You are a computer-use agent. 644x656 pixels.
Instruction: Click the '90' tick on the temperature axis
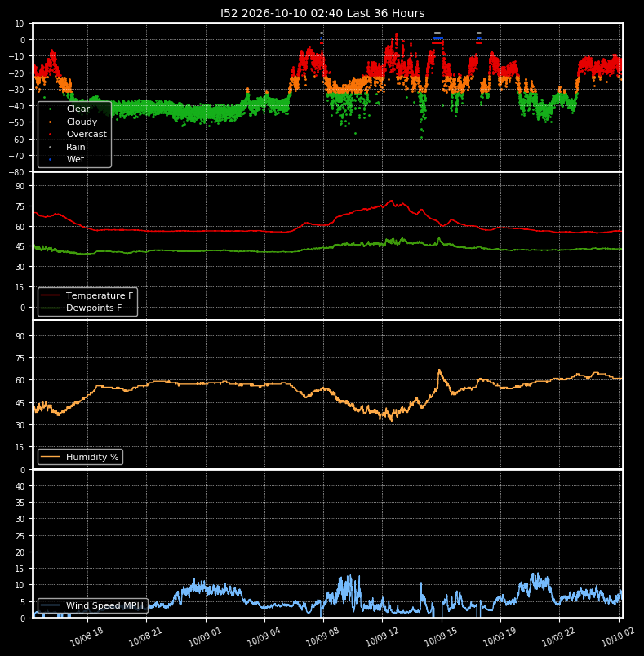(x=20, y=186)
